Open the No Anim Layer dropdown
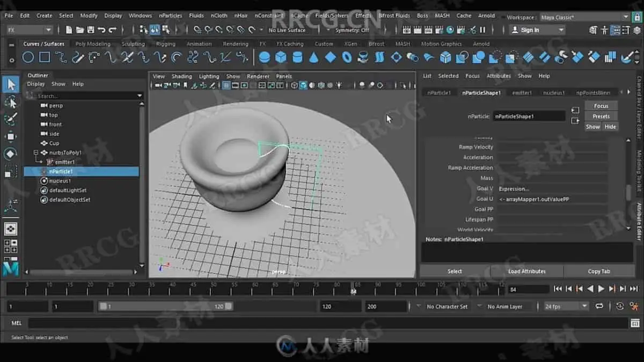Viewport: 644px width, 362px height. click(x=505, y=306)
